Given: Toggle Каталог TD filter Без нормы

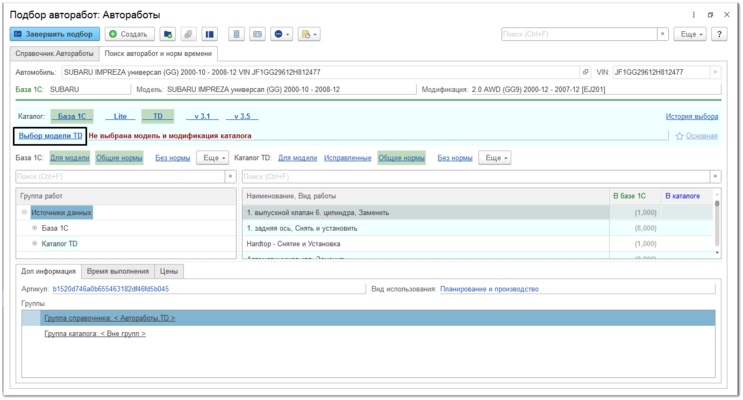Looking at the screenshot, I should pos(455,158).
